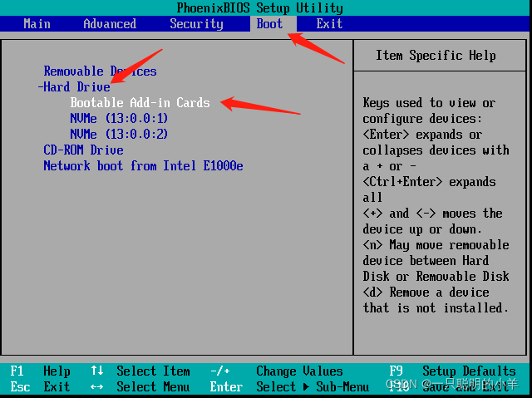Click the up/down arrows key icon
The image size is (532, 398).
(97, 371)
